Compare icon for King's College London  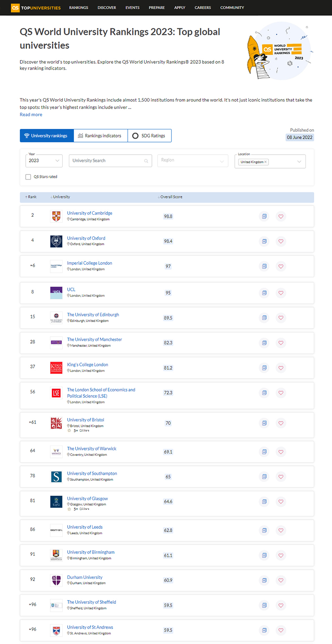point(264,368)
